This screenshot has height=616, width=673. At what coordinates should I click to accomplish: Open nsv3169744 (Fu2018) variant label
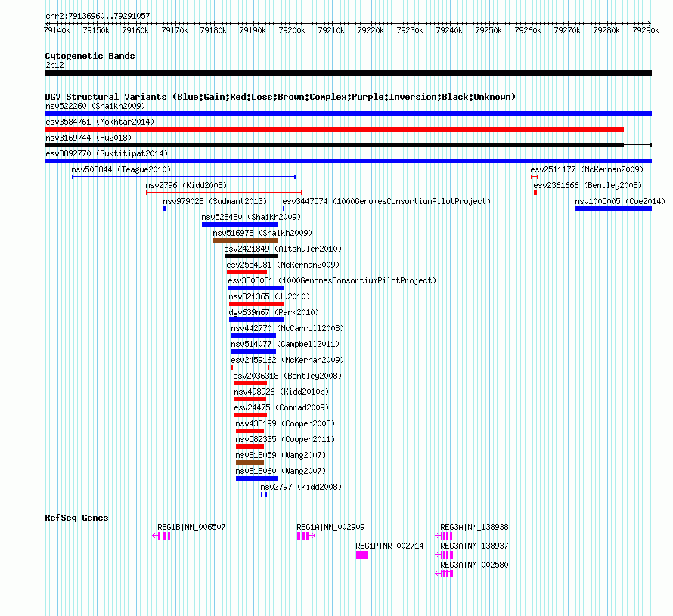tap(88, 138)
